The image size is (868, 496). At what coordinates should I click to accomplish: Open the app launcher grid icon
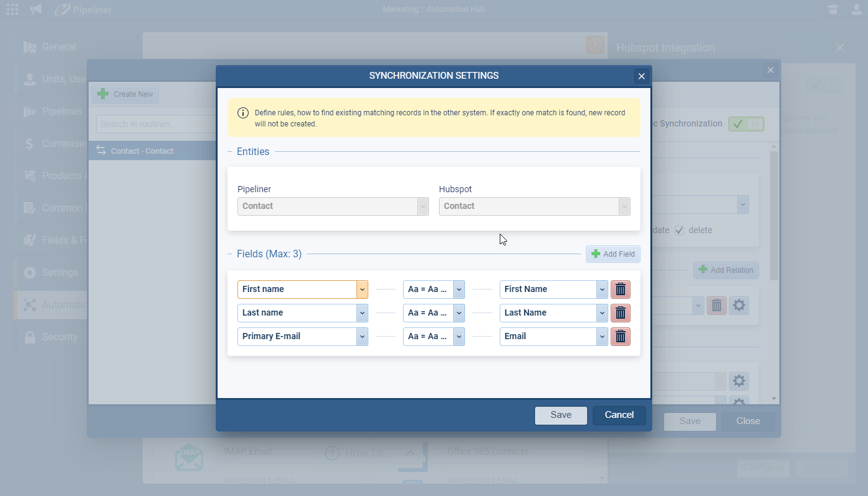12,9
